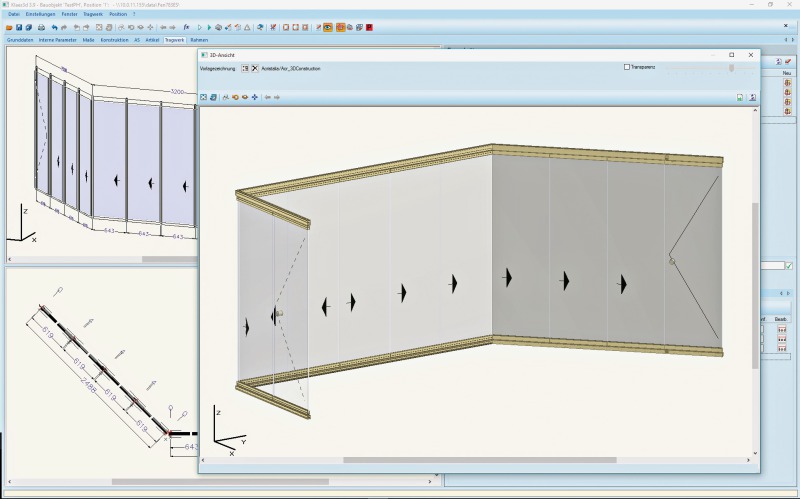Viewport: 800px width, 499px height.
Task: Click the green filled play arrow icon
Action: click(x=209, y=28)
